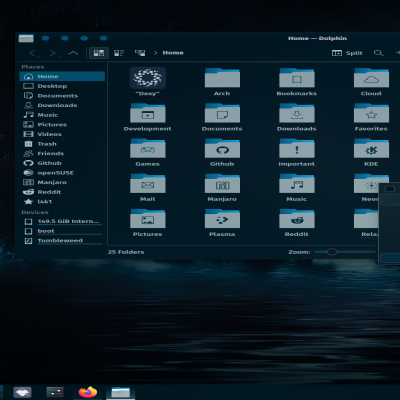
Task: Click the Dolphin window icon in title bar
Action: coord(26,38)
